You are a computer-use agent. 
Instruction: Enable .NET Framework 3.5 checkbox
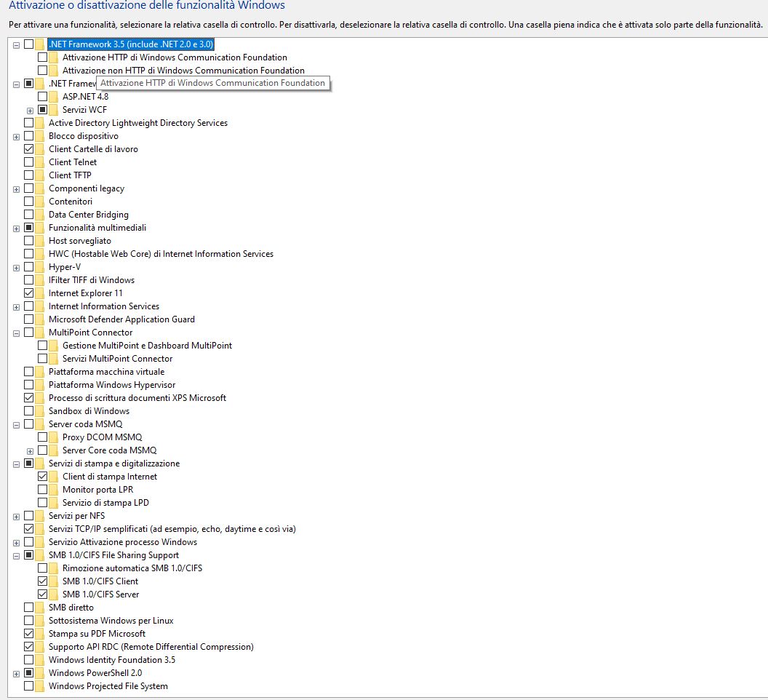click(x=29, y=44)
